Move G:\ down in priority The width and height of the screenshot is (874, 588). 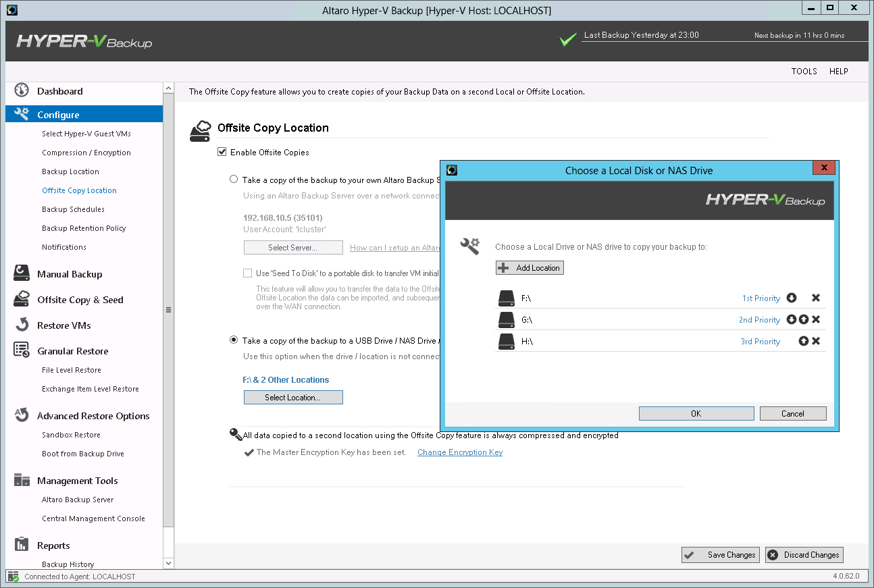[x=792, y=319]
